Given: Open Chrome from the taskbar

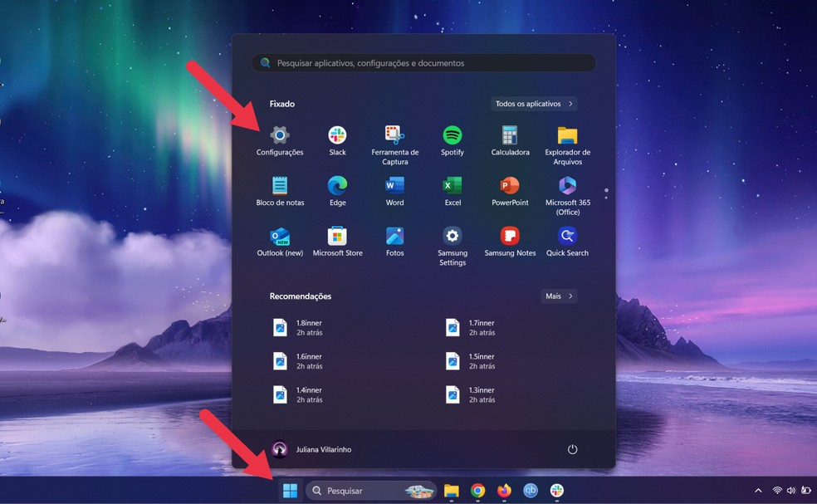Looking at the screenshot, I should (x=477, y=491).
